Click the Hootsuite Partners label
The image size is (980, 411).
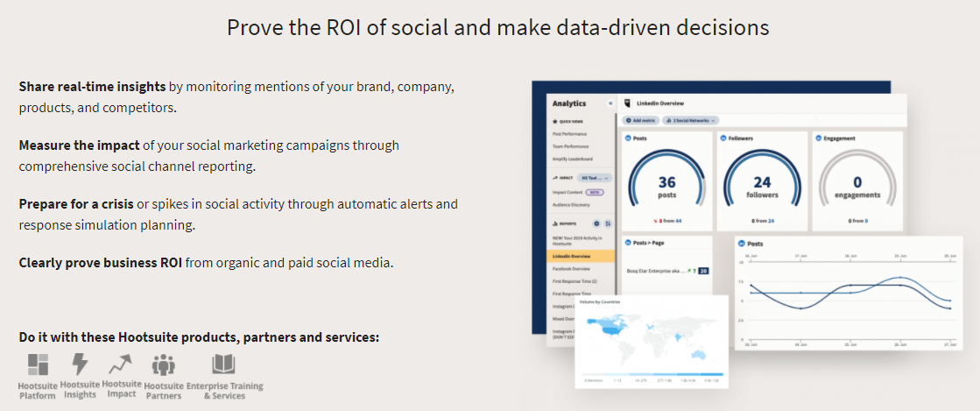pos(164,391)
